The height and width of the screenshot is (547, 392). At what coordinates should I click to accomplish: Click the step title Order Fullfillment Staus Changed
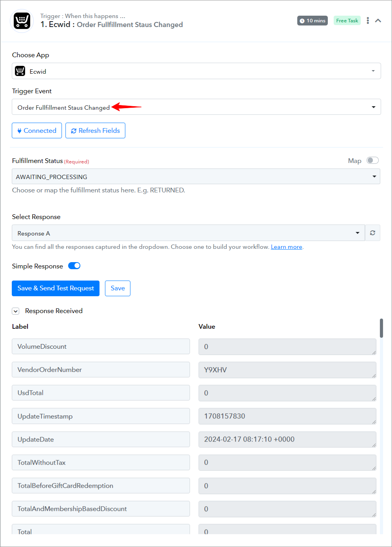(130, 25)
